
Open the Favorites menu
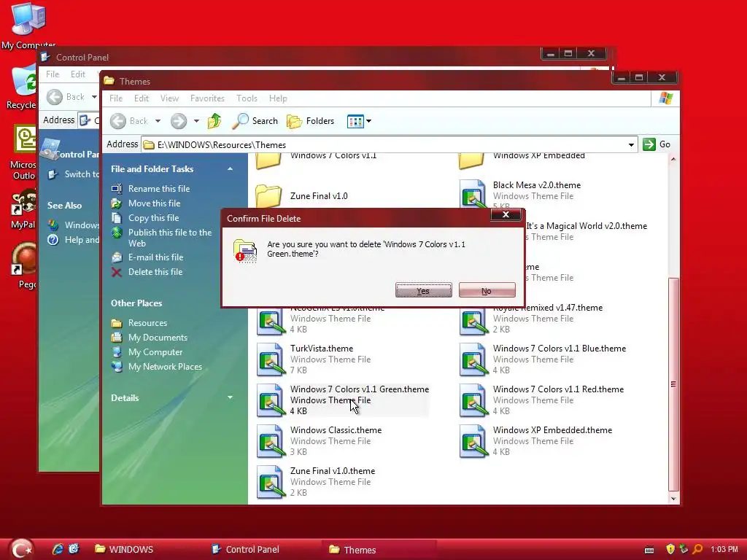[207, 98]
